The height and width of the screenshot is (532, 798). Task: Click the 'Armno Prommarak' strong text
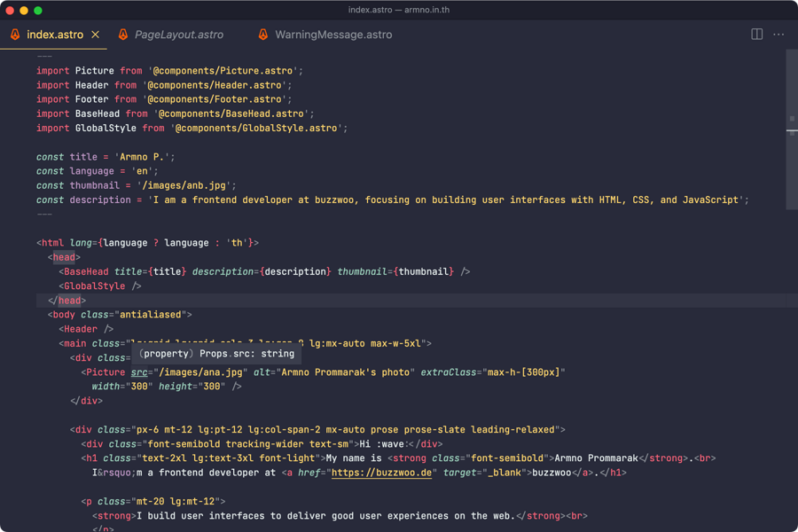pyautogui.click(x=596, y=458)
